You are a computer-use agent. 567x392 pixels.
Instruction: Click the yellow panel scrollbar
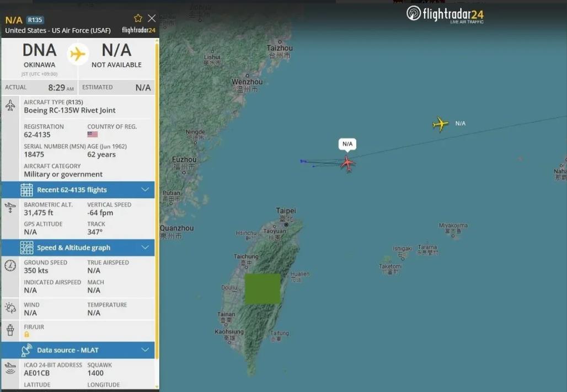coord(157,213)
